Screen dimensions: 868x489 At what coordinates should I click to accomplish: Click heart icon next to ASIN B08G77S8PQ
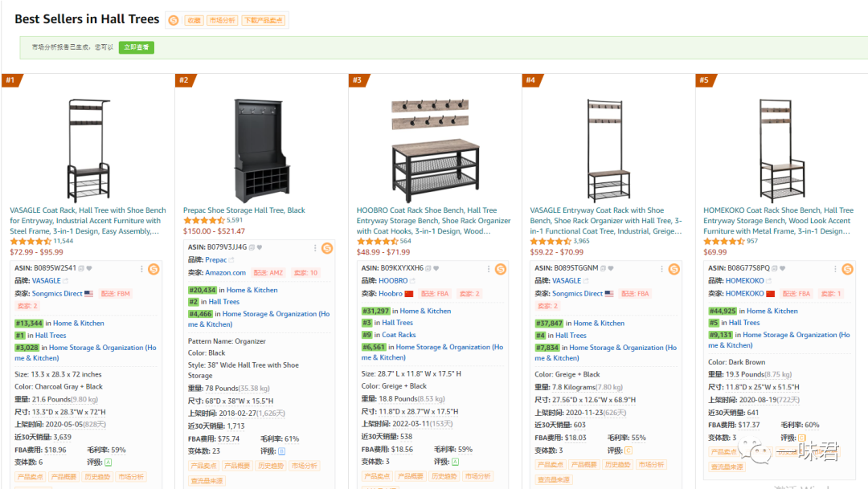(784, 268)
